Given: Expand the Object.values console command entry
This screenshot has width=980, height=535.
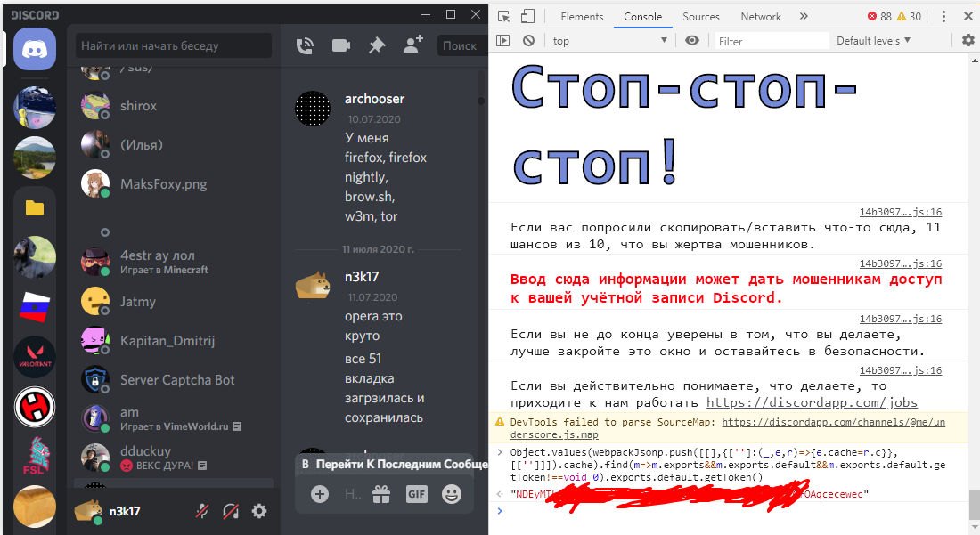Looking at the screenshot, I should tap(500, 452).
